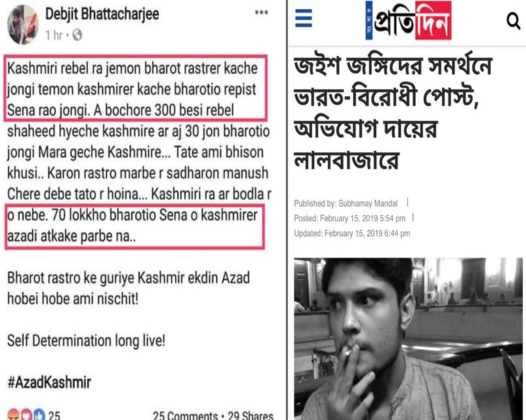The image size is (526, 420).
Task: Click the angry reaction icon
Action: (14, 415)
